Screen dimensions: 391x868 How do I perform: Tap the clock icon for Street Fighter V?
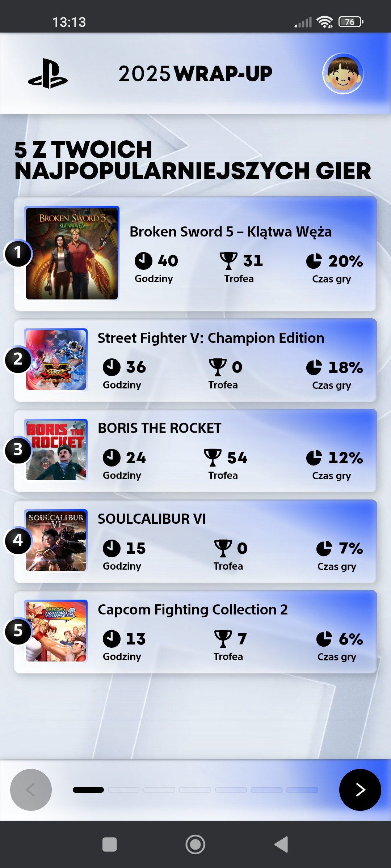tap(112, 367)
